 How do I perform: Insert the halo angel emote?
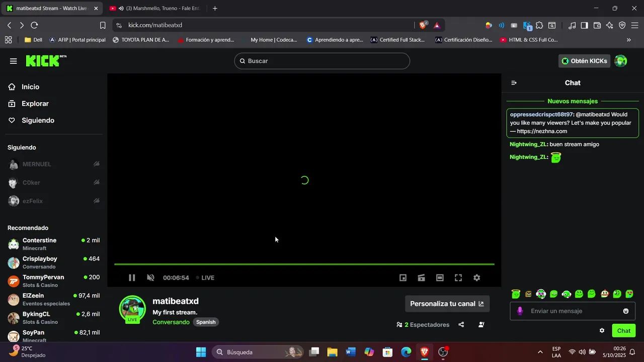[x=516, y=294]
